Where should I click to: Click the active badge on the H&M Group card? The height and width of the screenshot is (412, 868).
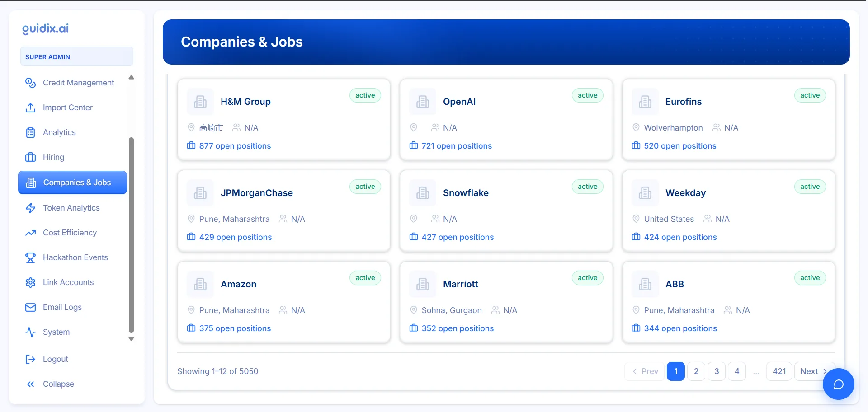[365, 95]
